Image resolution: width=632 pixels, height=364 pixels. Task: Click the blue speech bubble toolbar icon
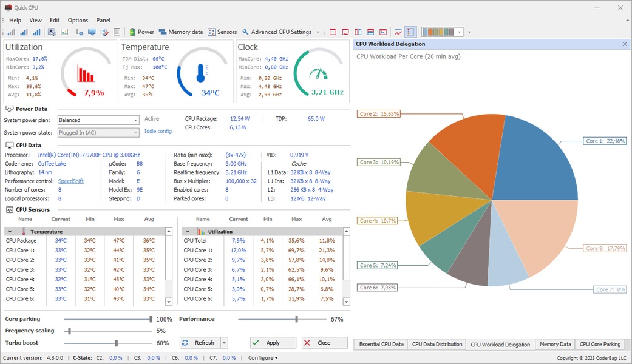tap(92, 32)
